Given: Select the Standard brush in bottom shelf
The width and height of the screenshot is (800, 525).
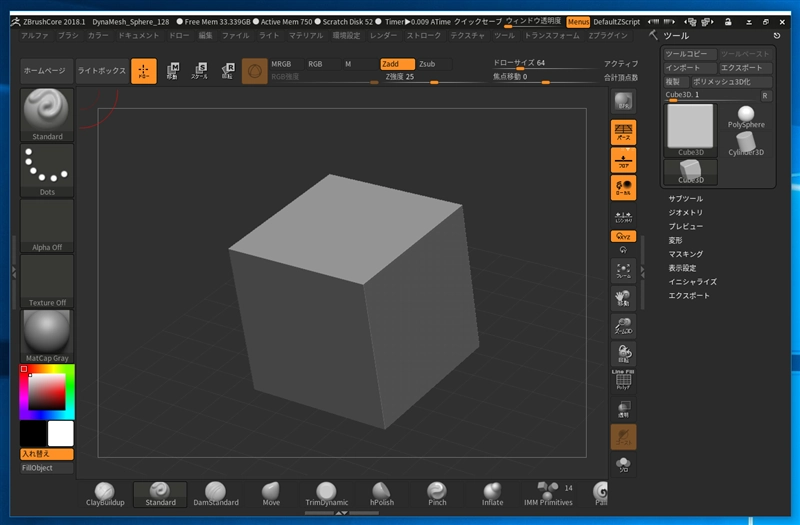Looking at the screenshot, I should coord(160,494).
